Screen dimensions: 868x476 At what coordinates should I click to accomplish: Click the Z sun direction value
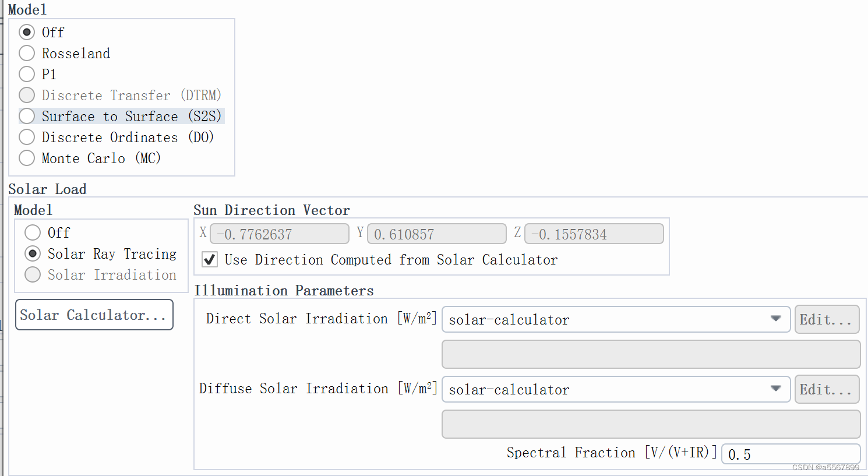(594, 234)
